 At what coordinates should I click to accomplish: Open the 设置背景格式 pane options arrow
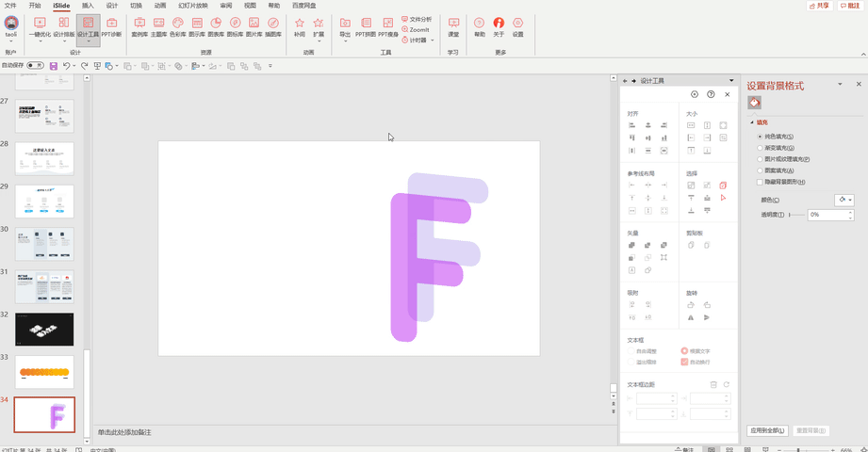tap(840, 84)
